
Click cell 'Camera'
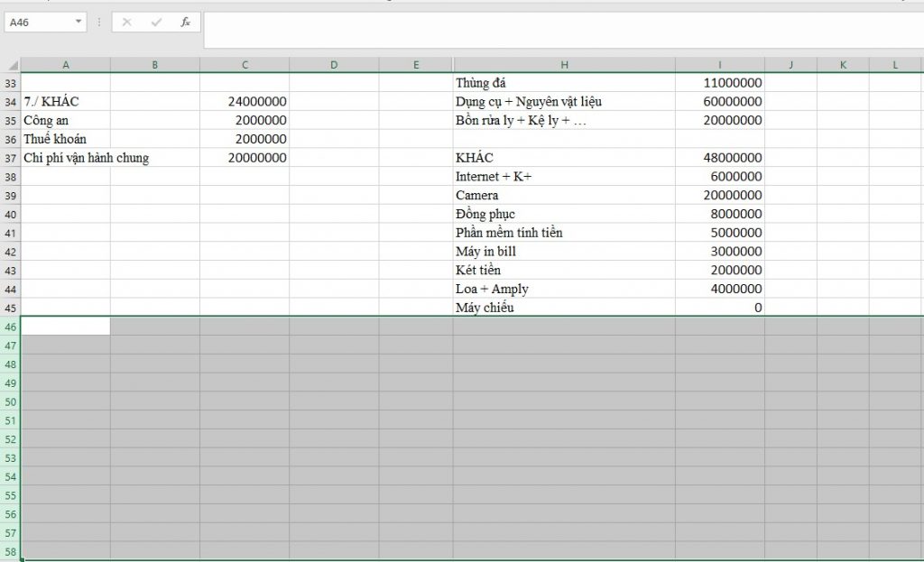(x=565, y=195)
